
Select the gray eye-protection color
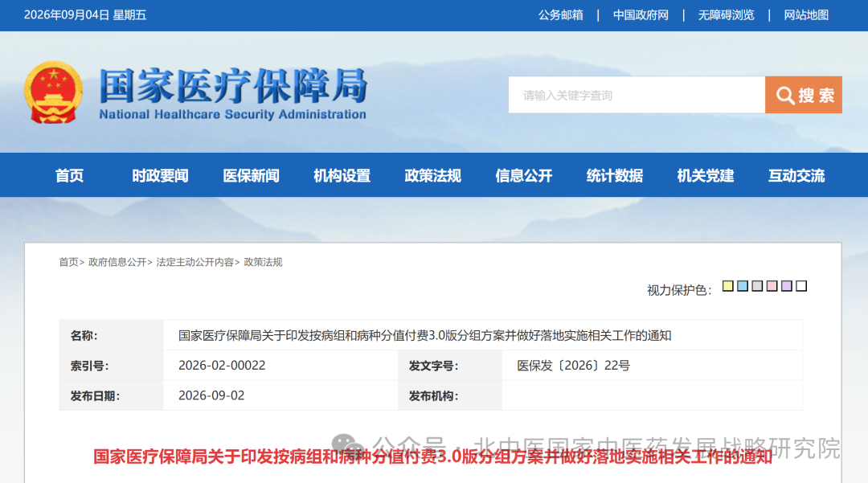pyautogui.click(x=757, y=286)
